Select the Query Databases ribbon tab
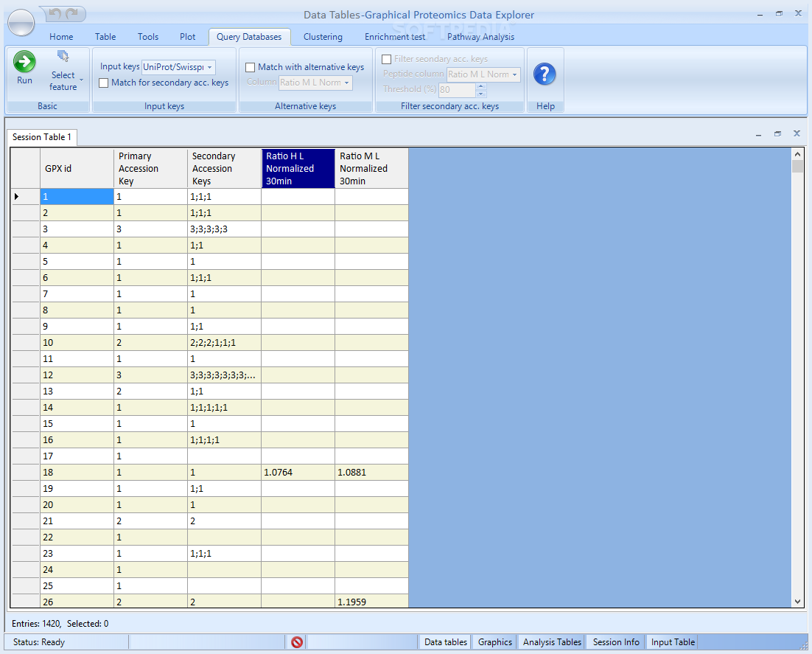This screenshot has width=812, height=654. [x=249, y=37]
